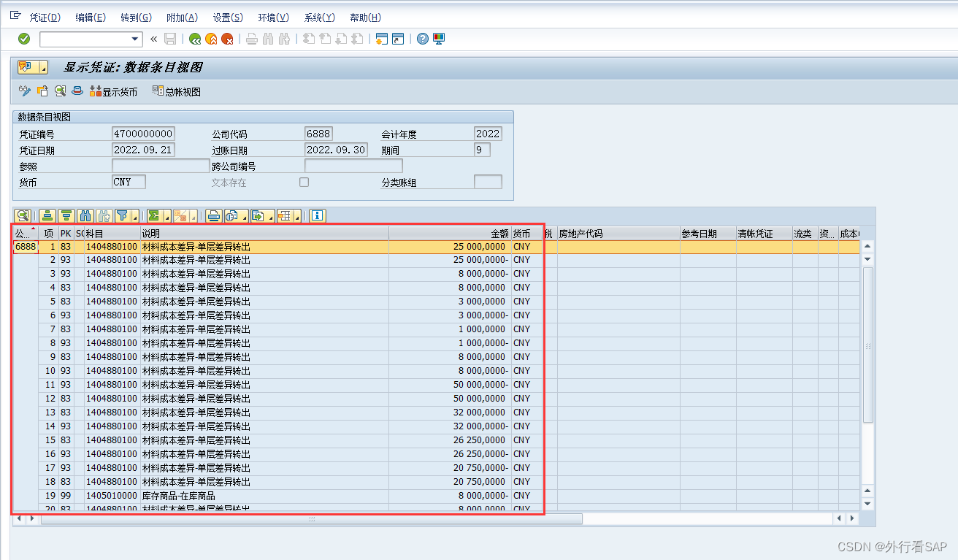Click the print preview icon

coord(233,216)
